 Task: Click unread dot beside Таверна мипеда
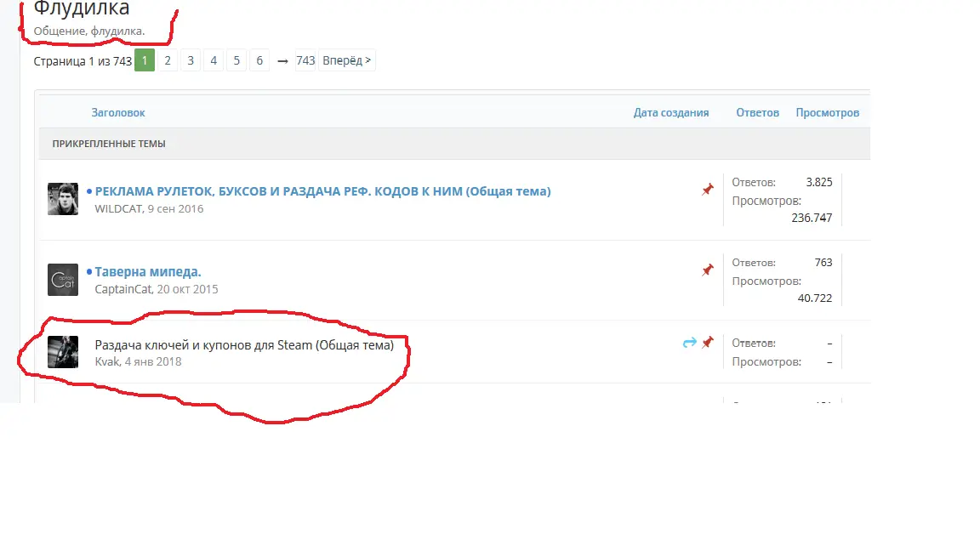coord(89,272)
